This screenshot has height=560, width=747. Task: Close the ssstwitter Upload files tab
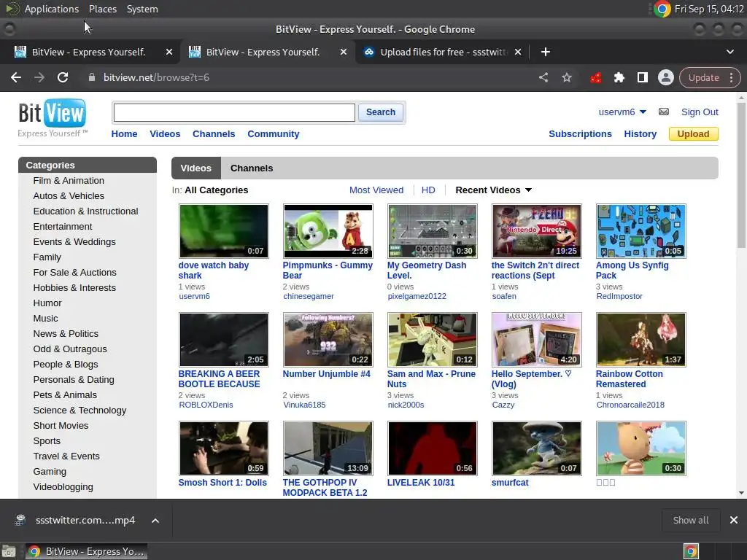(x=518, y=52)
